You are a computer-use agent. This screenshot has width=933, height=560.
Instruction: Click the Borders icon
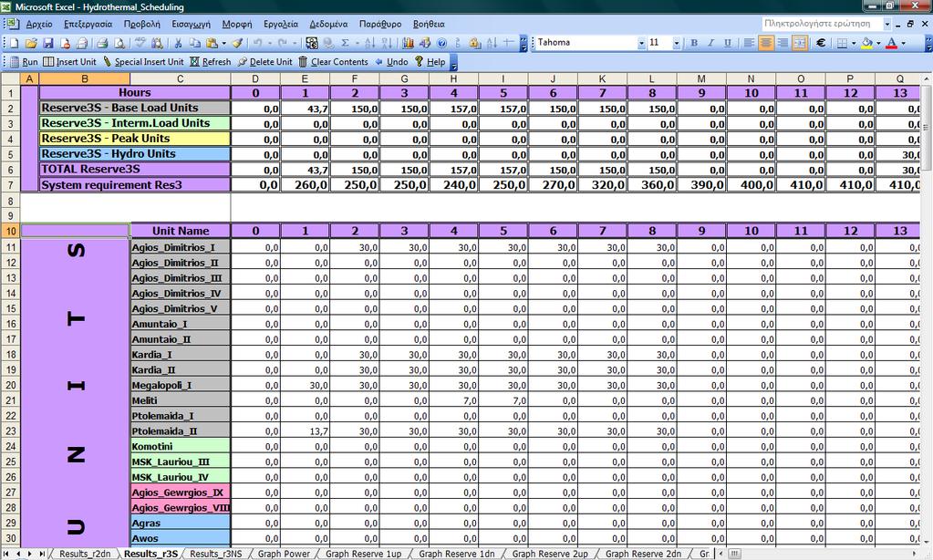tap(842, 43)
